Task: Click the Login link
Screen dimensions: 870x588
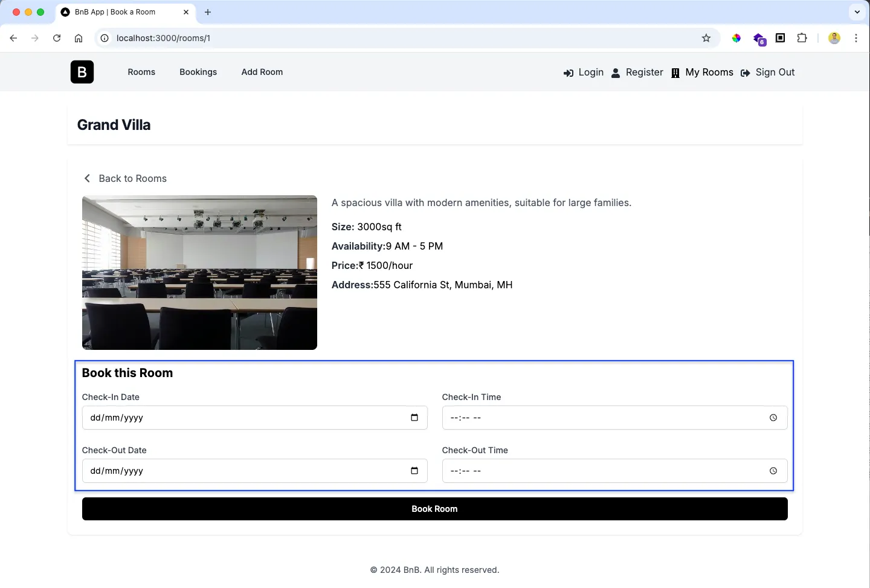Action: [x=584, y=73]
